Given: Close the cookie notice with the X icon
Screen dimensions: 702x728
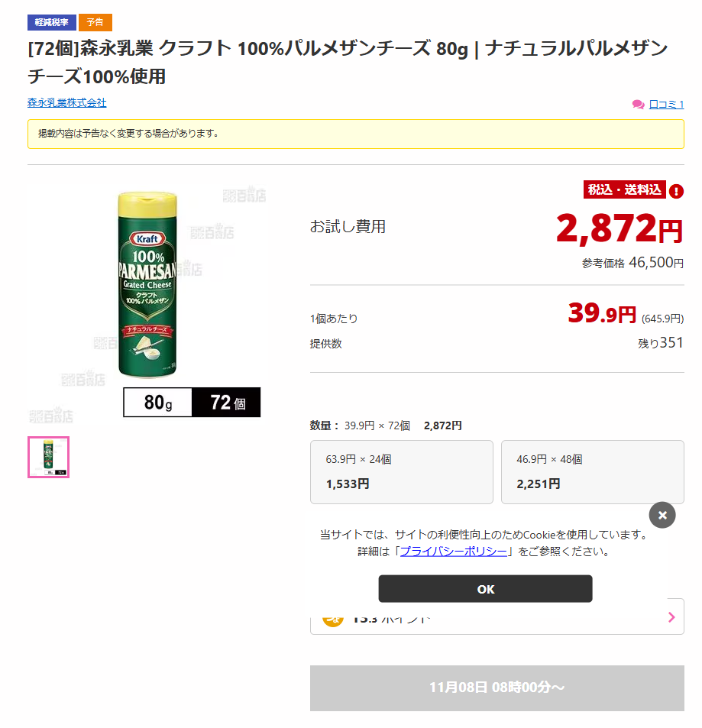Looking at the screenshot, I should [x=662, y=515].
